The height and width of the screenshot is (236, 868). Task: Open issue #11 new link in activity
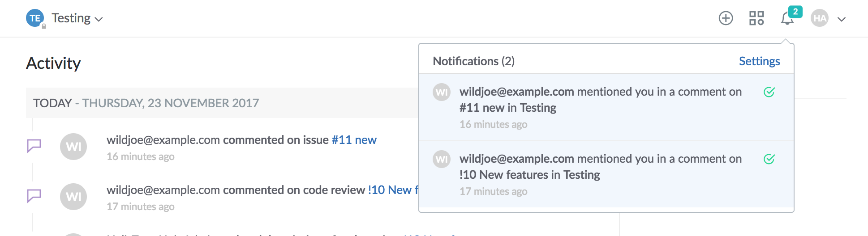coord(354,140)
